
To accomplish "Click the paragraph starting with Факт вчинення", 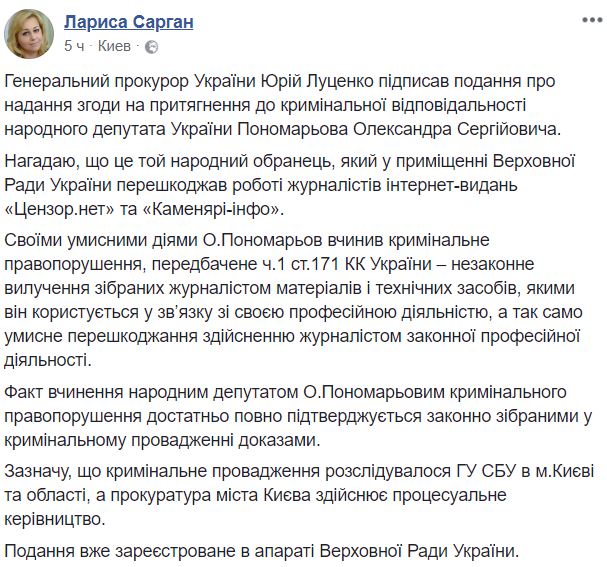I will pyautogui.click(x=298, y=416).
